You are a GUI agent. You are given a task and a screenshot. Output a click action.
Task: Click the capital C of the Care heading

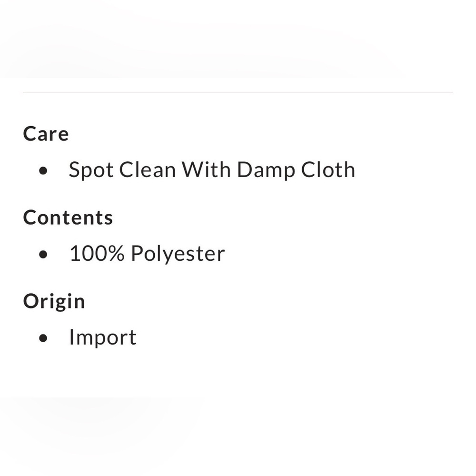point(30,134)
